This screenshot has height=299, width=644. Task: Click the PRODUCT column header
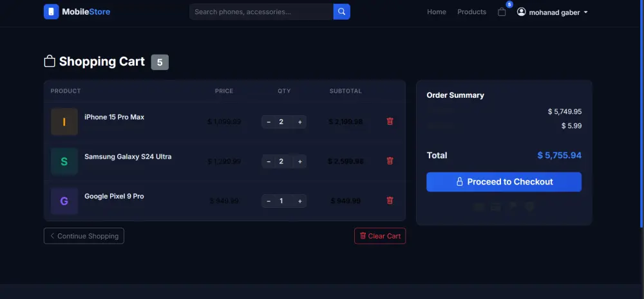click(x=66, y=91)
